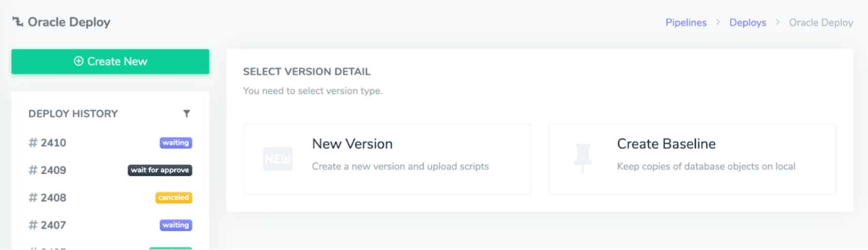Choose the Create Baseline option
Screen dimensions: 868x250
(692, 159)
